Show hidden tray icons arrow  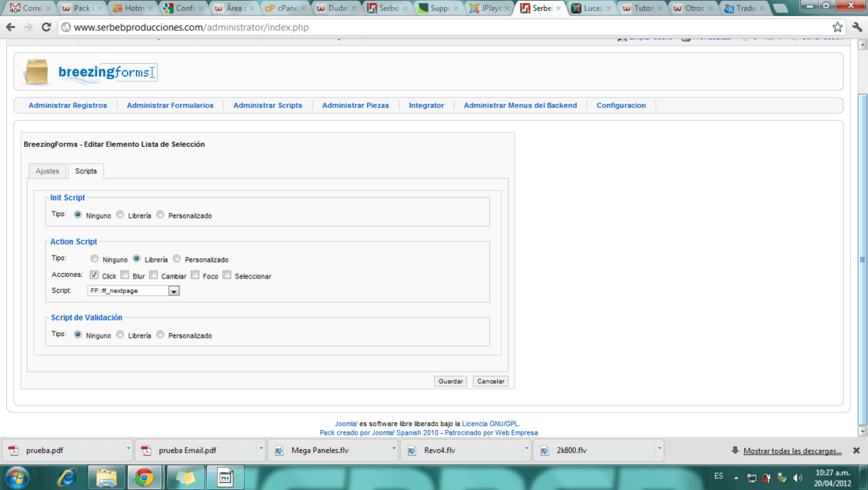(x=736, y=478)
